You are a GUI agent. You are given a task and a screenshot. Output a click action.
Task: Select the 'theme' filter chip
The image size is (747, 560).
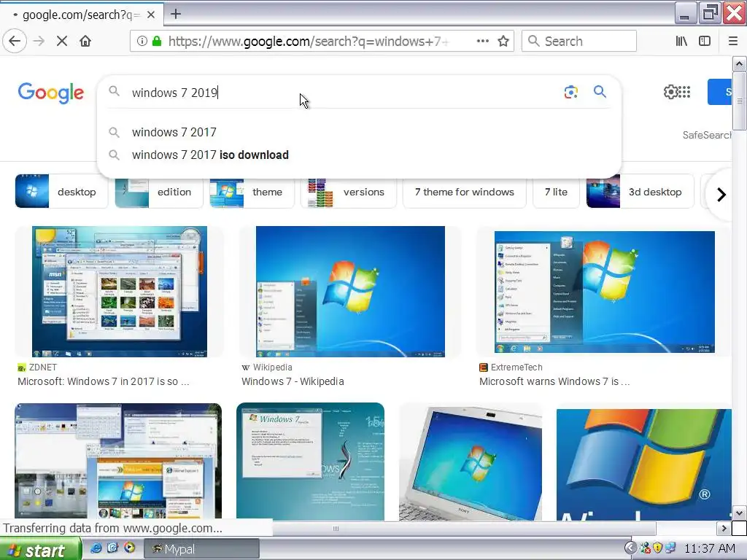click(x=252, y=192)
